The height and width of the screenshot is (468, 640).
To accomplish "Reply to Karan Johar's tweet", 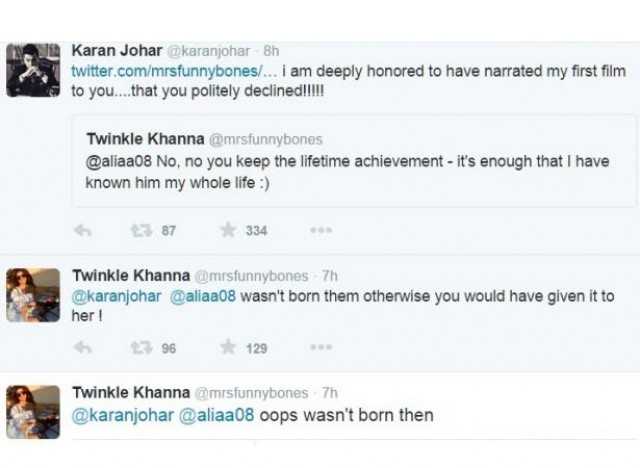I will (84, 230).
